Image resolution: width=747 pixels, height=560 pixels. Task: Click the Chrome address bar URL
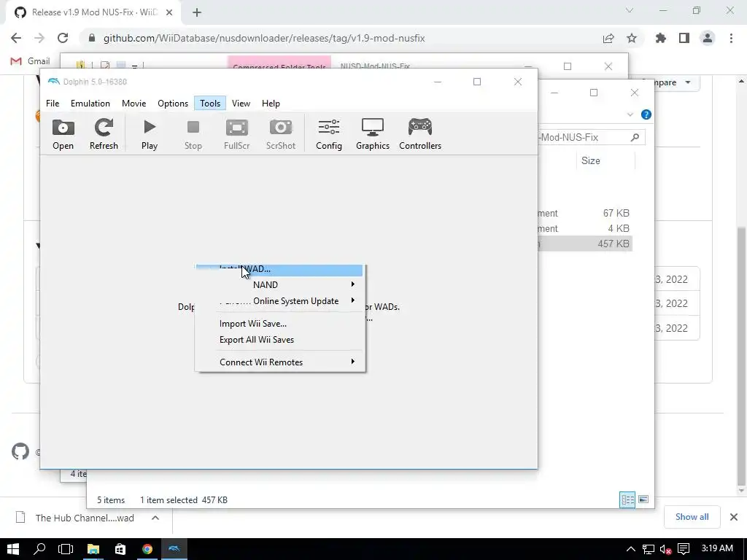click(264, 38)
